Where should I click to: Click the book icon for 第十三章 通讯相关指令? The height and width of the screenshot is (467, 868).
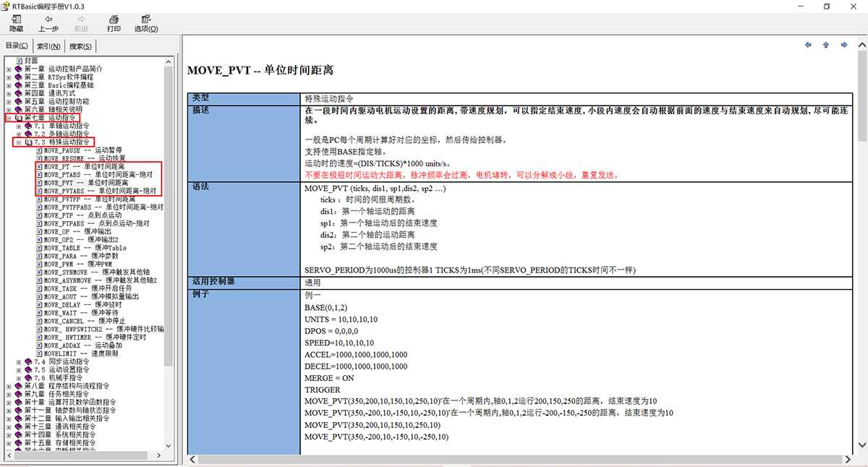(x=19, y=427)
